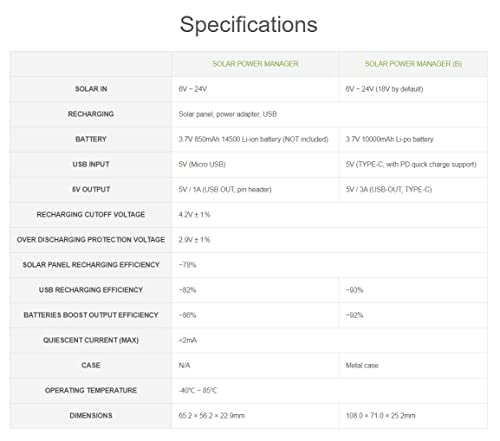
Task: Click the RECHARGING CUTOFF VOLTAGE label
Action: (x=91, y=214)
